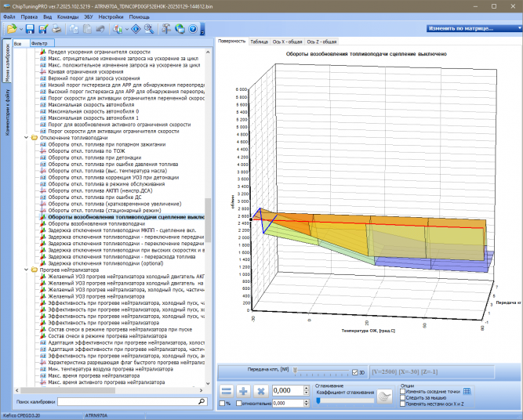Click the compare files toolbar icon
The height and width of the screenshot is (420, 523).
[x=118, y=29]
